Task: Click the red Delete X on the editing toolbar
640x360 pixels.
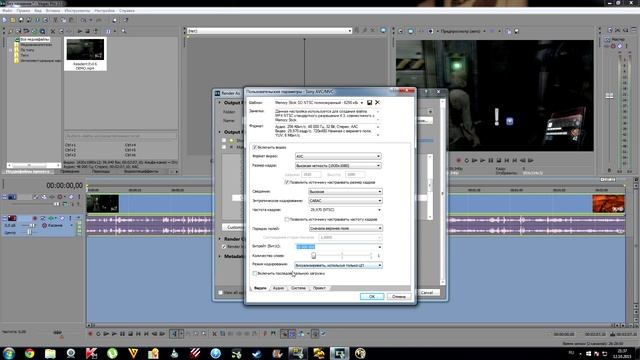Action: pos(215,334)
